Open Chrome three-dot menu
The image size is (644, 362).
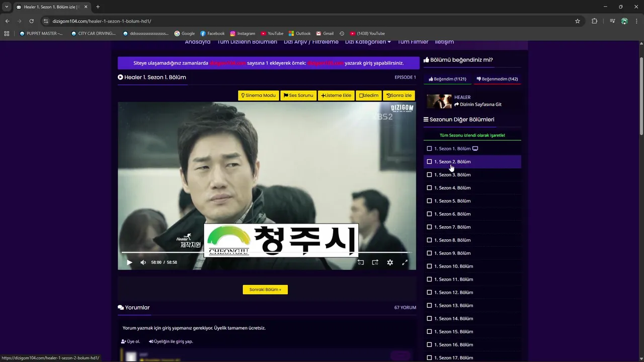tap(636, 21)
